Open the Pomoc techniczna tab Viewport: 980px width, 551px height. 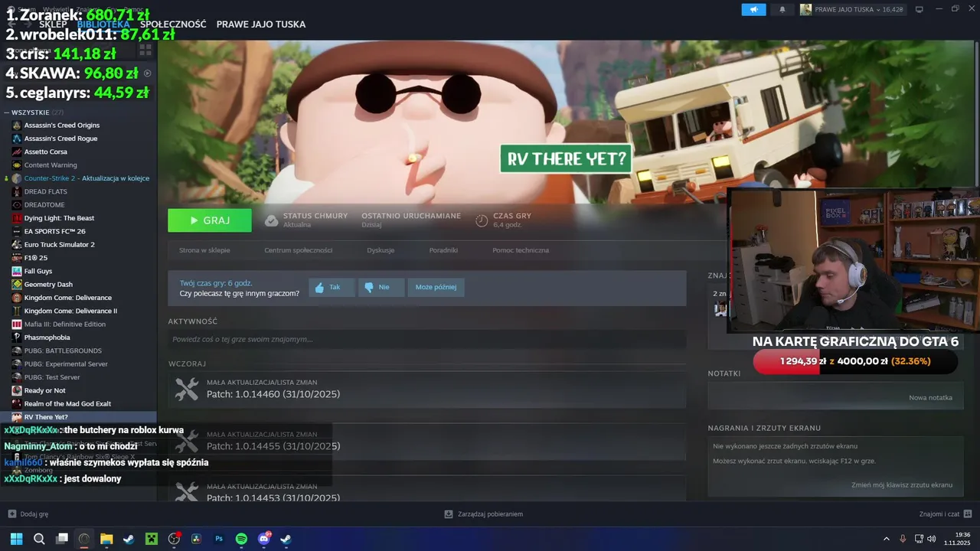(x=521, y=250)
